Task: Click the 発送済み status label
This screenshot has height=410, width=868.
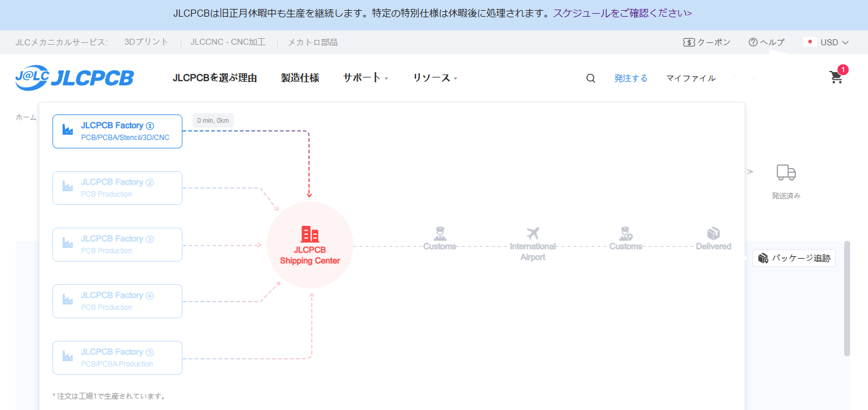Action: click(786, 195)
